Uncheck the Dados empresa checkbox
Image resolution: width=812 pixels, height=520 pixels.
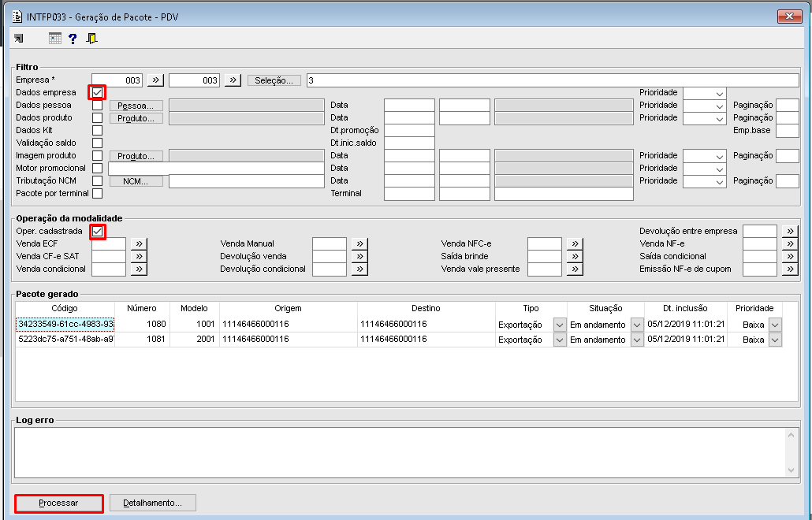[97, 93]
